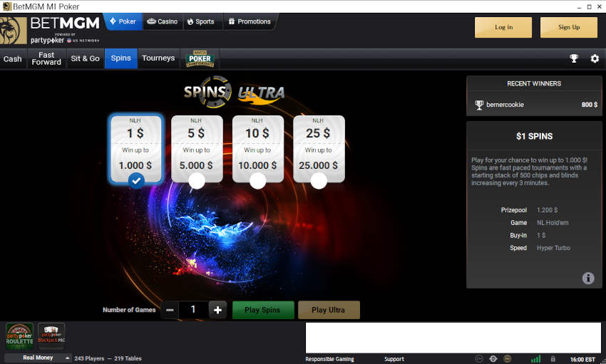Switch to the Casino product tab
The image size is (606, 364).
[163, 21]
